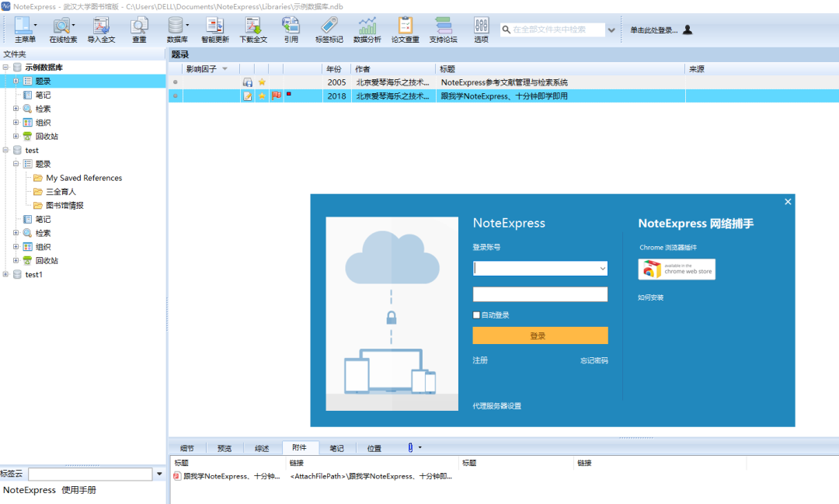Click the password input field
The height and width of the screenshot is (504, 839).
(540, 294)
